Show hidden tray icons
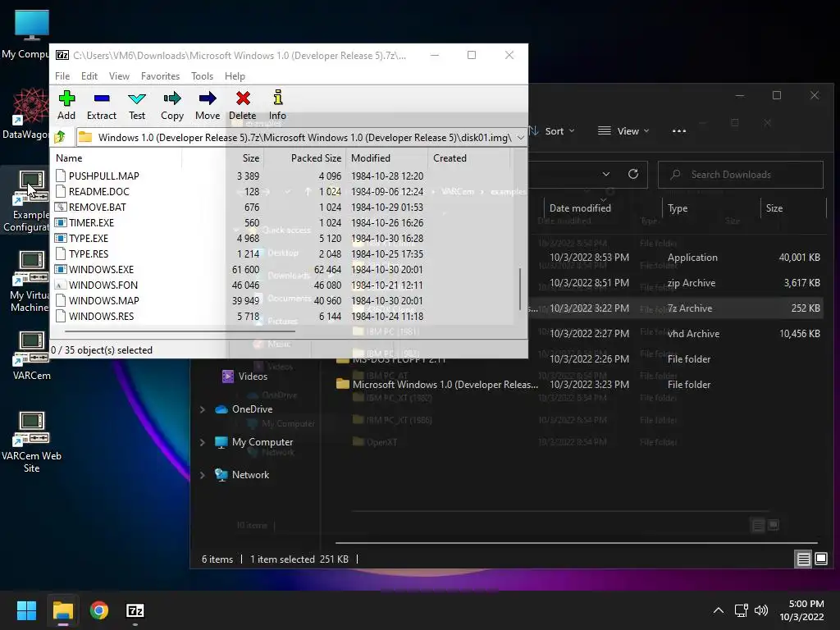The height and width of the screenshot is (630, 840). [719, 610]
